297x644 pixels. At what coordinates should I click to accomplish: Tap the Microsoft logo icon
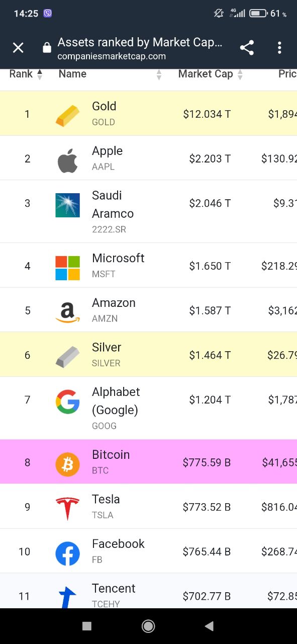pos(67,268)
